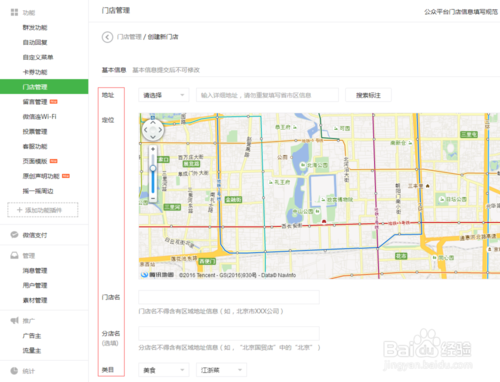
Task: Open 留言管理 in the sidebar
Action: (x=35, y=102)
